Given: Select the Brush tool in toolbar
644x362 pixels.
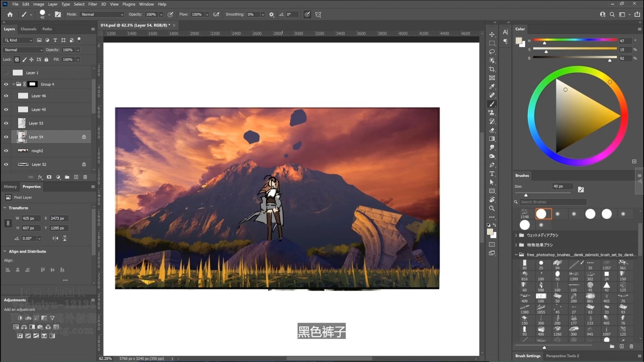Looking at the screenshot, I should pos(492,104).
